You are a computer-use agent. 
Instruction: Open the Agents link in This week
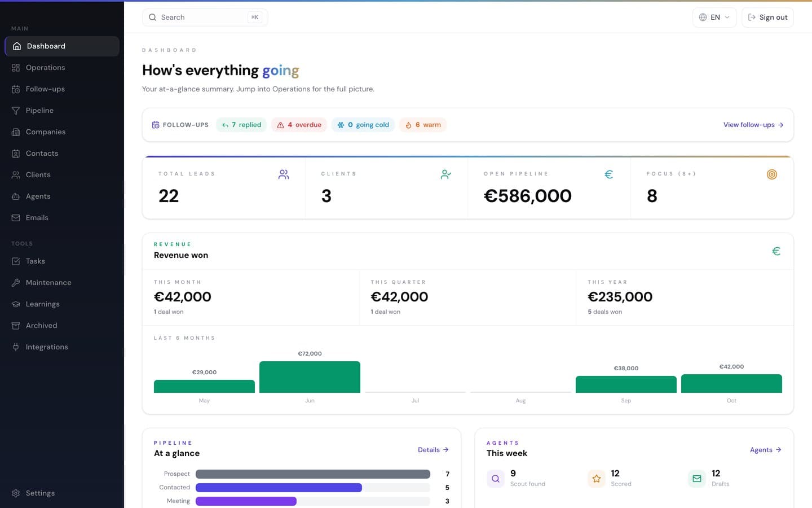pos(766,450)
